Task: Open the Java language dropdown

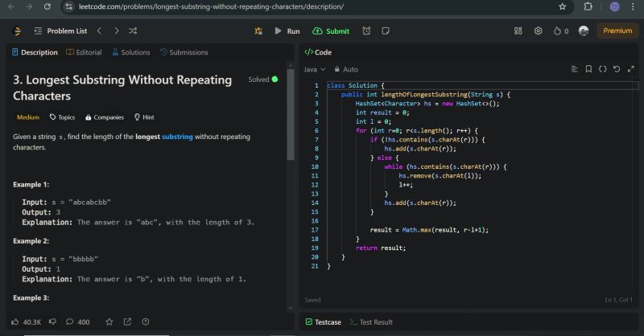Action: tap(314, 69)
